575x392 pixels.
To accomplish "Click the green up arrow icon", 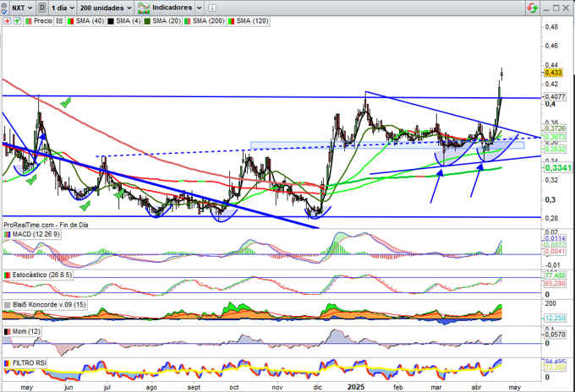I will coord(17,21).
